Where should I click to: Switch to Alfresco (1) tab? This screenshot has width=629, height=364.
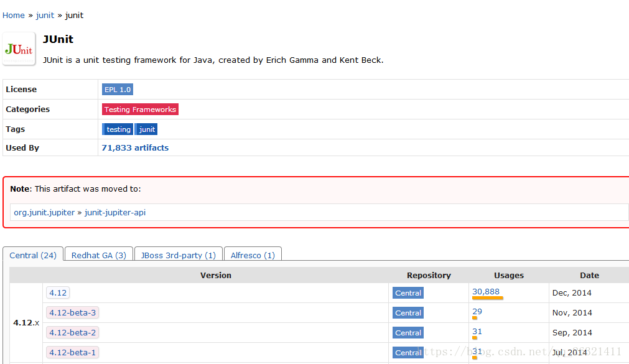coord(253,255)
